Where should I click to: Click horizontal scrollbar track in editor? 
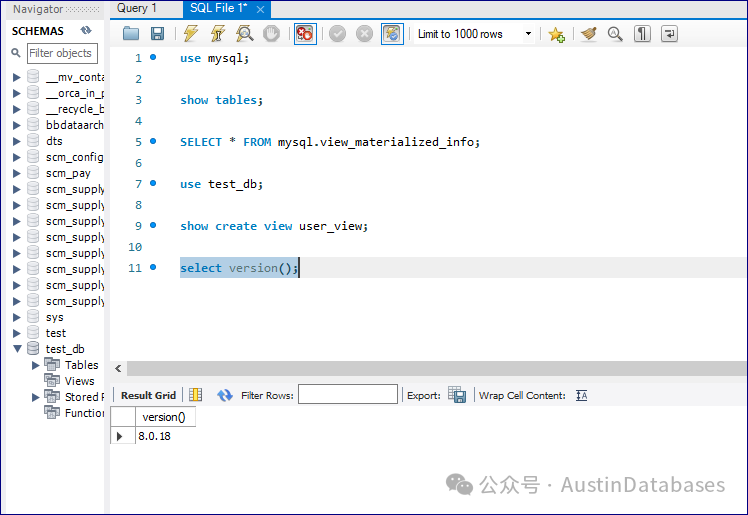point(436,368)
